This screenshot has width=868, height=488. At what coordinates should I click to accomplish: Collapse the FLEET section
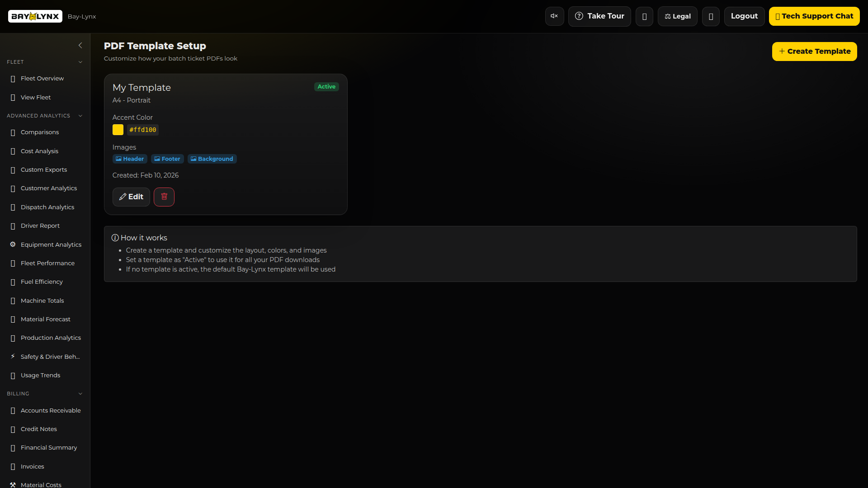tap(80, 62)
